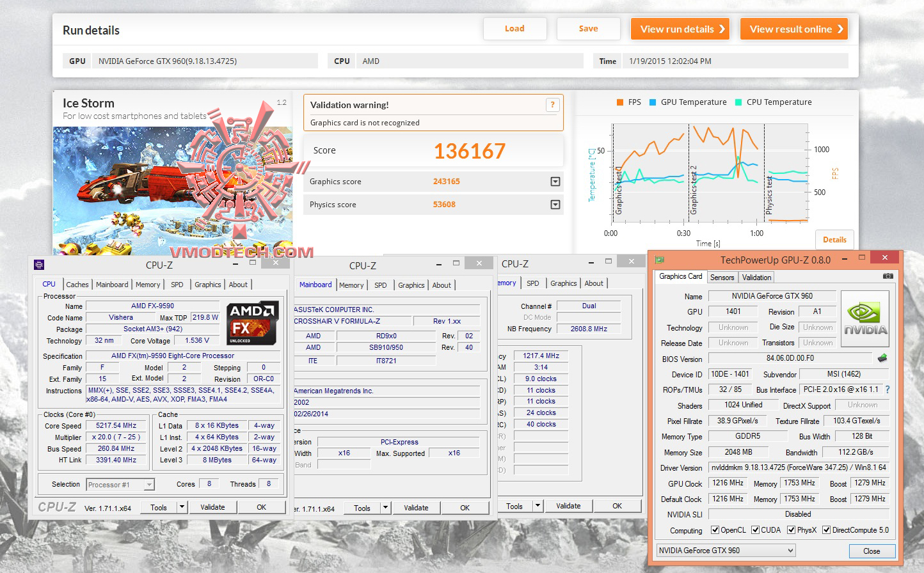
Task: Click OK in the left CPU-Z window
Action: coord(262,507)
